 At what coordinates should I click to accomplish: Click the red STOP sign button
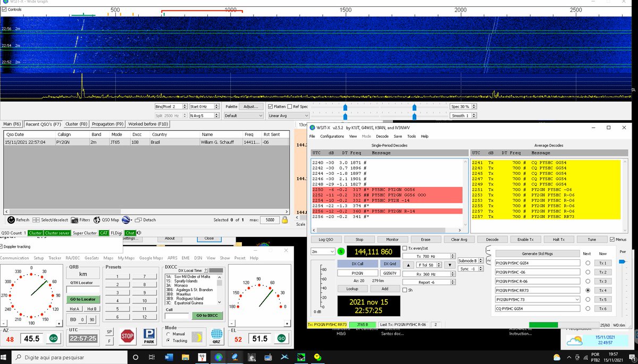(127, 336)
